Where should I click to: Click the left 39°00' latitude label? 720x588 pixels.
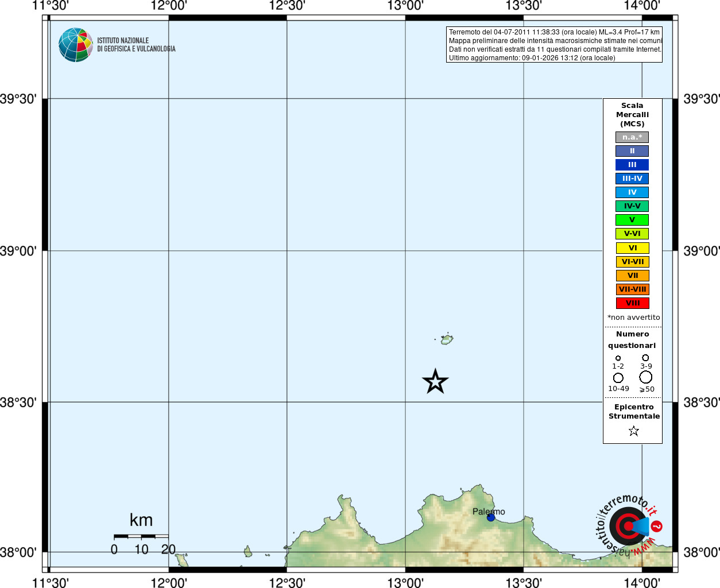[18, 251]
